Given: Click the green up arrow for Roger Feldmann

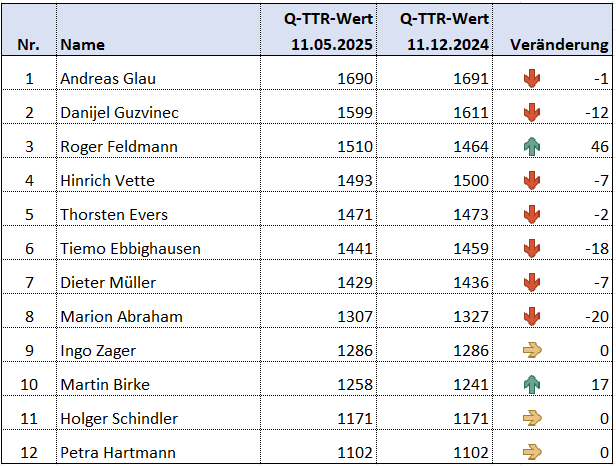Looking at the screenshot, I should tap(532, 146).
